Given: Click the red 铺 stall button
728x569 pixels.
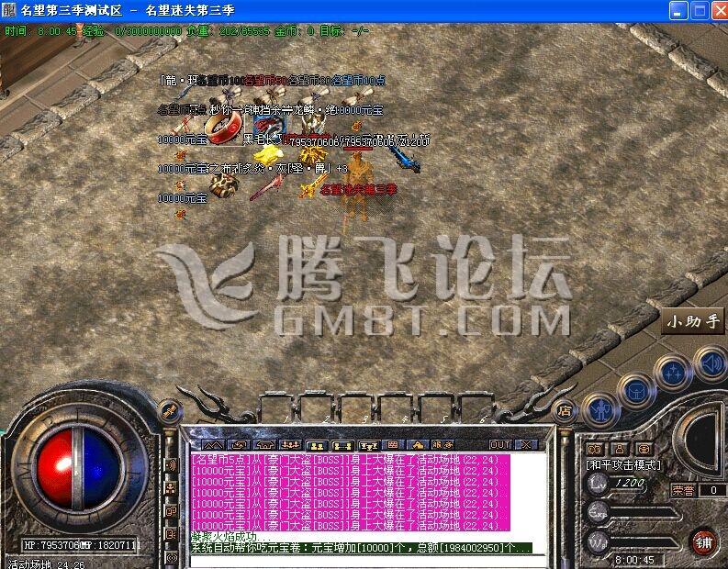Looking at the screenshot, I should coord(703,541).
